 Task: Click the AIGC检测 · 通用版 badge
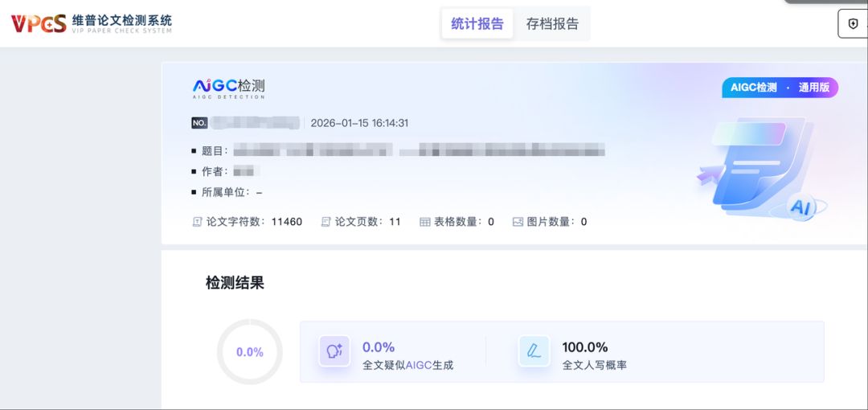coord(779,88)
